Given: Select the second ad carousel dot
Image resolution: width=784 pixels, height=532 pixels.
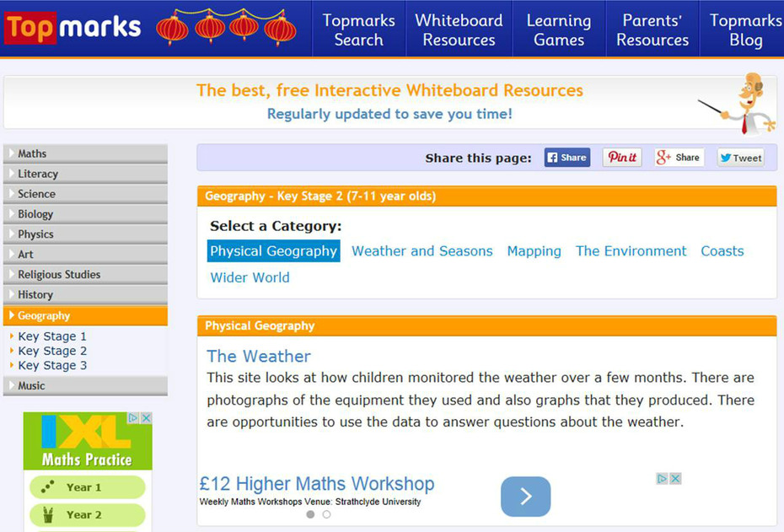Looking at the screenshot, I should coord(326,514).
